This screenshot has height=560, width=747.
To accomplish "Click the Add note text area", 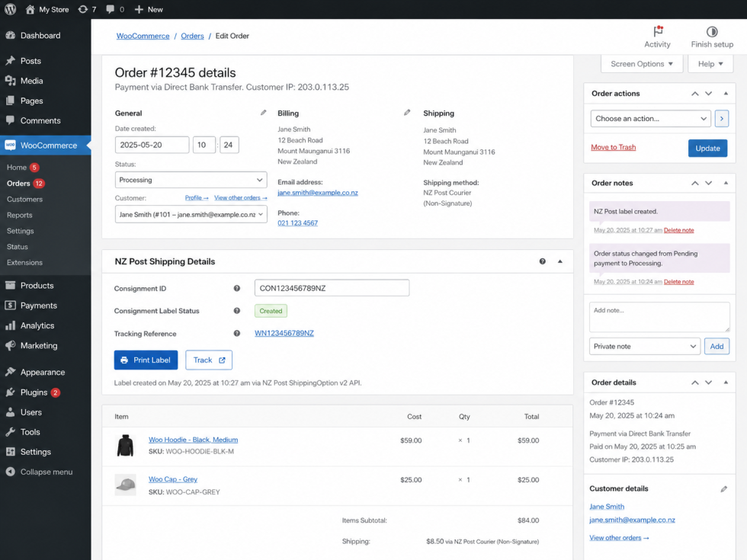I will [659, 317].
